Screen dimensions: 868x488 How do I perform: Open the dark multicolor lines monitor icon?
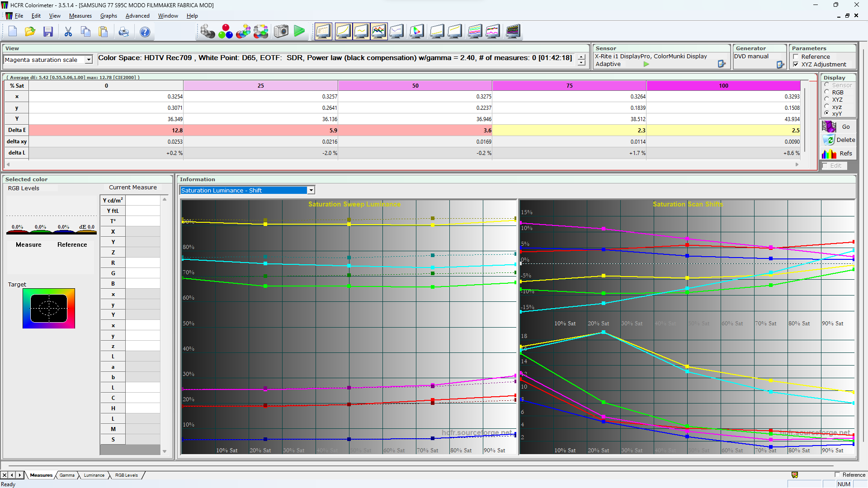point(513,31)
